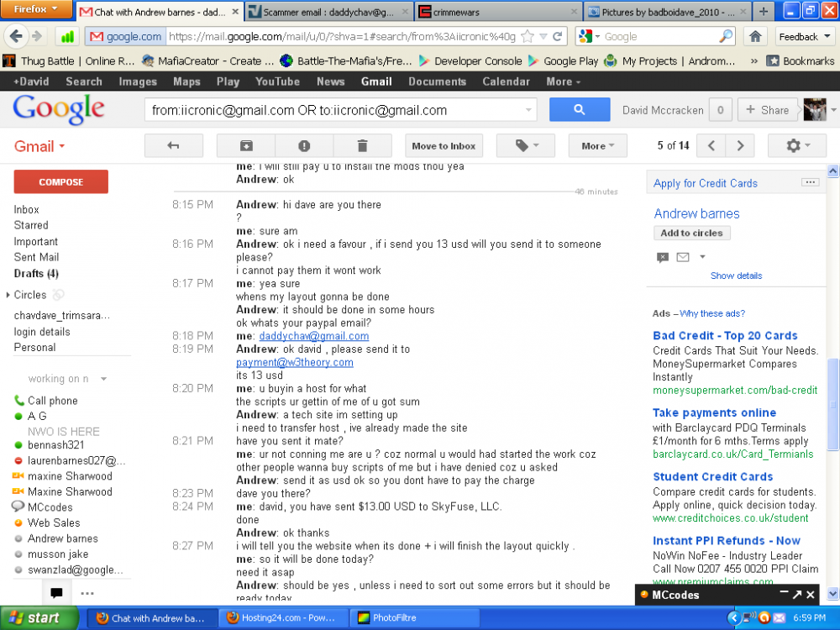
Task: Click the chat bubble icon below contacts list
Action: tap(56, 593)
